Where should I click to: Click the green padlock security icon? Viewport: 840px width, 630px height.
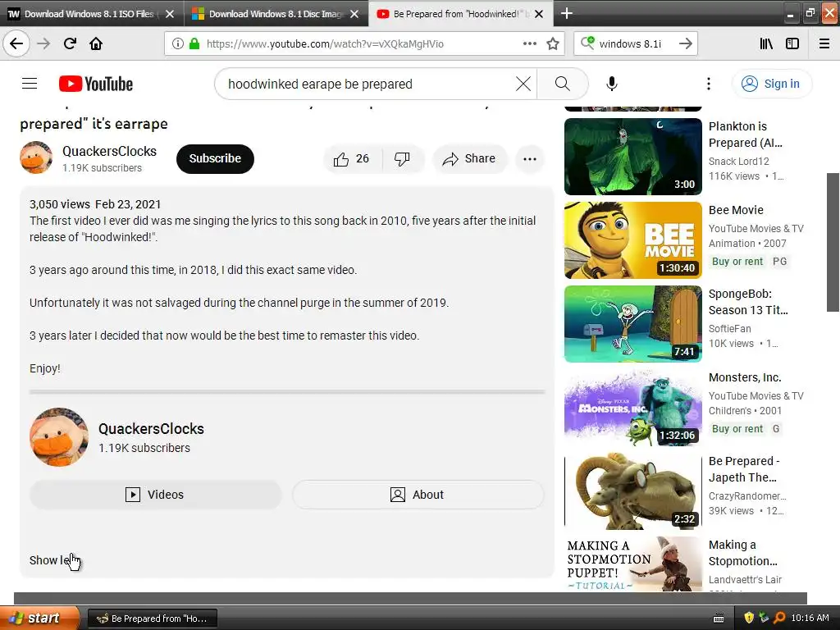[x=194, y=43]
